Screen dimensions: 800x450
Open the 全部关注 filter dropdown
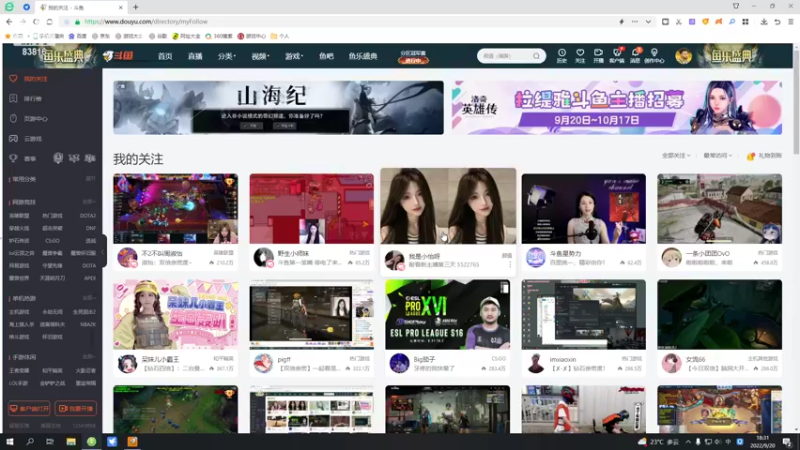676,156
